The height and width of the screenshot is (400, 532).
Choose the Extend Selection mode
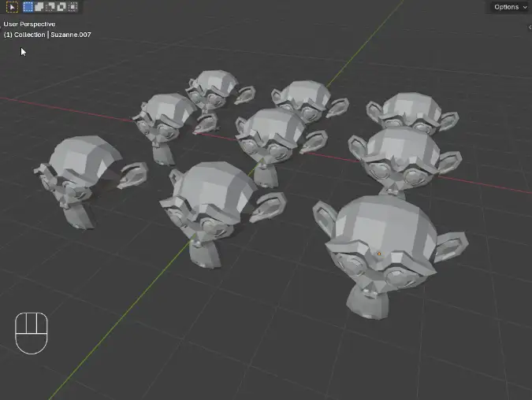pos(39,7)
